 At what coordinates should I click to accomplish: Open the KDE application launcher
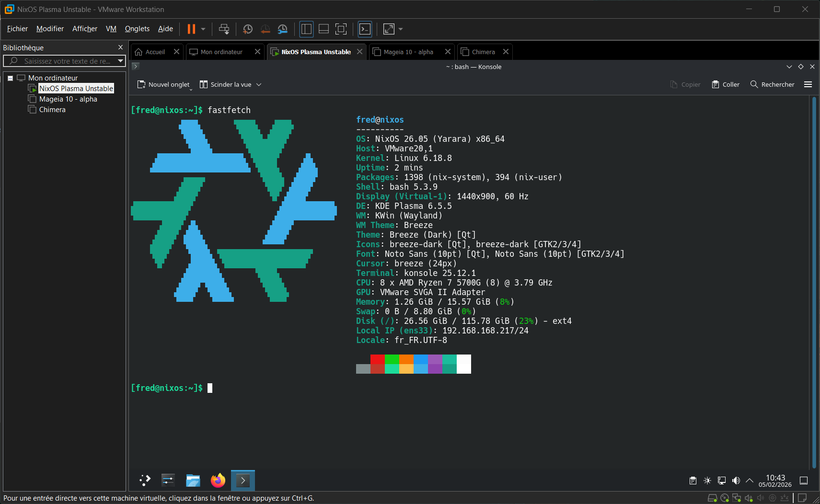[145, 480]
